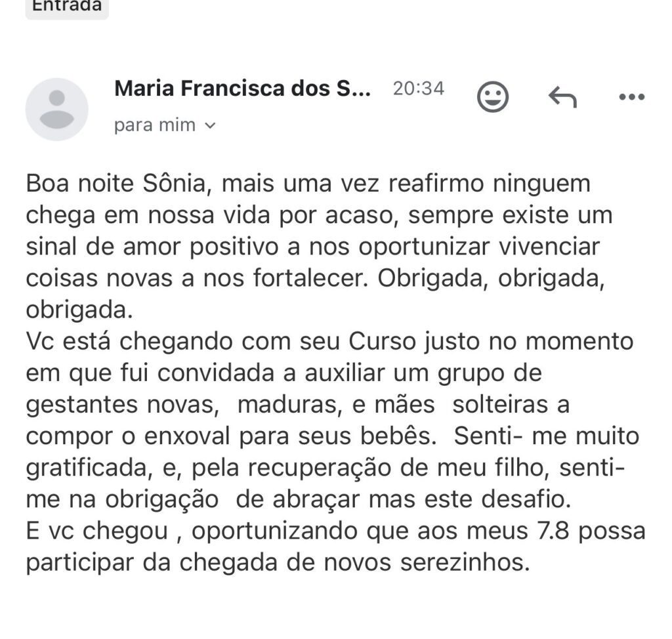Reply using the curved arrow icon
672x639 pixels.
tap(562, 97)
